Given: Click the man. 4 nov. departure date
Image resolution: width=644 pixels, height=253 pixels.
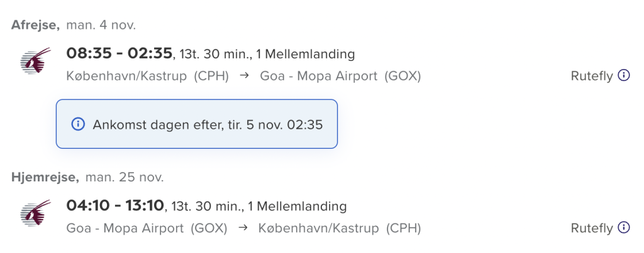Looking at the screenshot, I should pos(101,25).
